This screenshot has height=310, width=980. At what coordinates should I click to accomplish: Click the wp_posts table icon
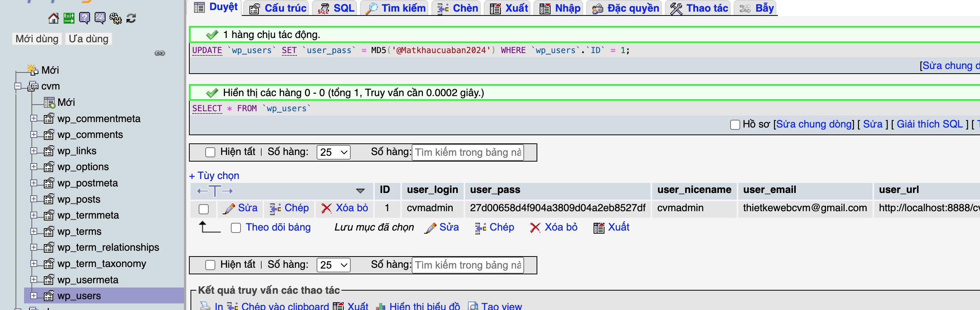coord(49,199)
